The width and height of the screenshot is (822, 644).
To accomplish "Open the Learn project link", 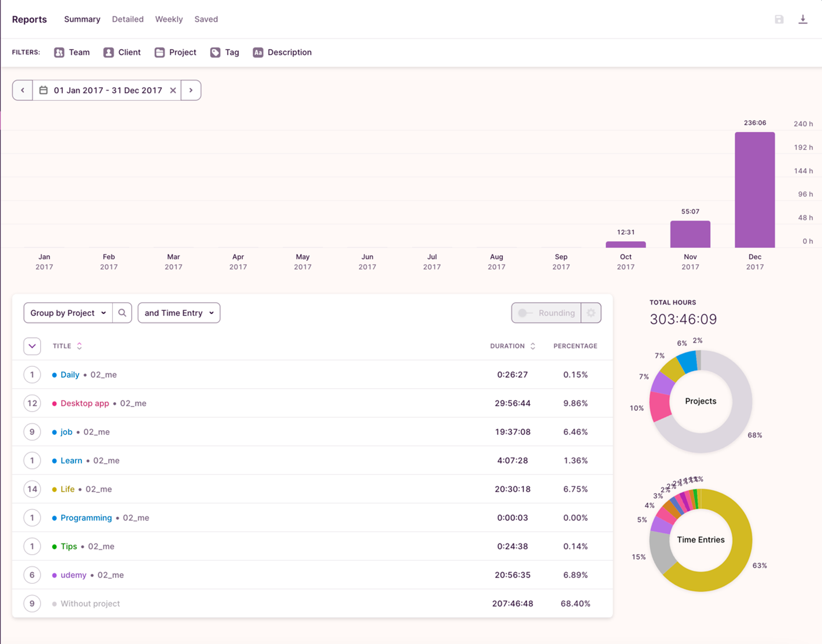I will pyautogui.click(x=71, y=460).
